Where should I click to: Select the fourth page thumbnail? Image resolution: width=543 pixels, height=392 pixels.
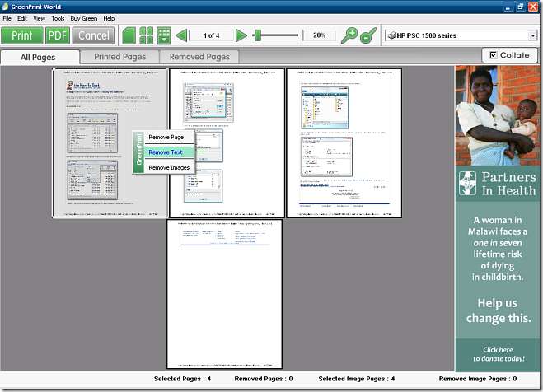(224, 293)
